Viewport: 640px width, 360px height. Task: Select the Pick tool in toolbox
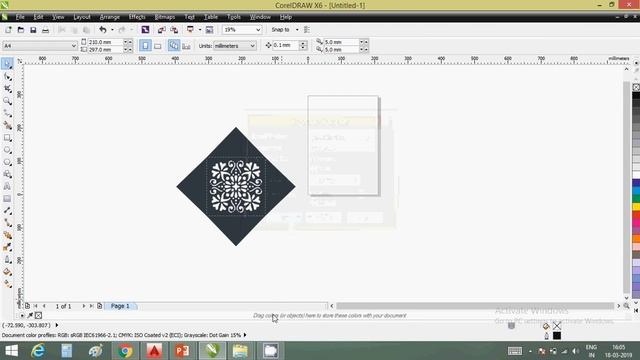tap(7, 63)
